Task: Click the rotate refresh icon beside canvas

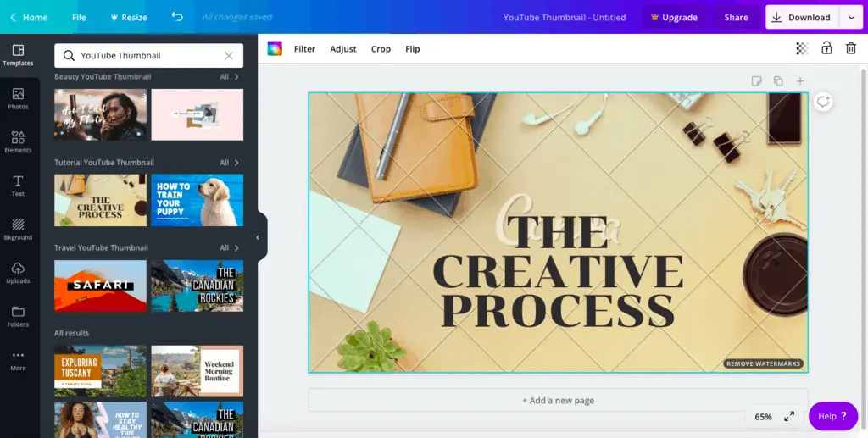Action: [823, 102]
